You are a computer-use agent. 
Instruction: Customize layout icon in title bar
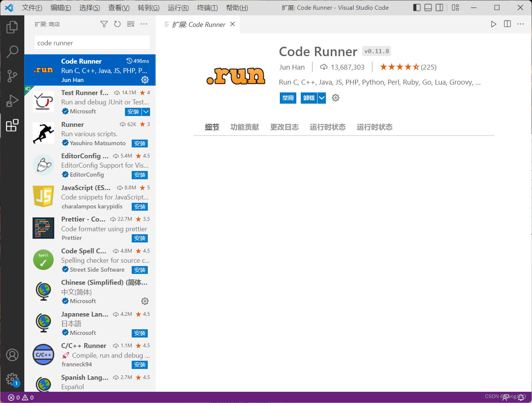click(455, 7)
